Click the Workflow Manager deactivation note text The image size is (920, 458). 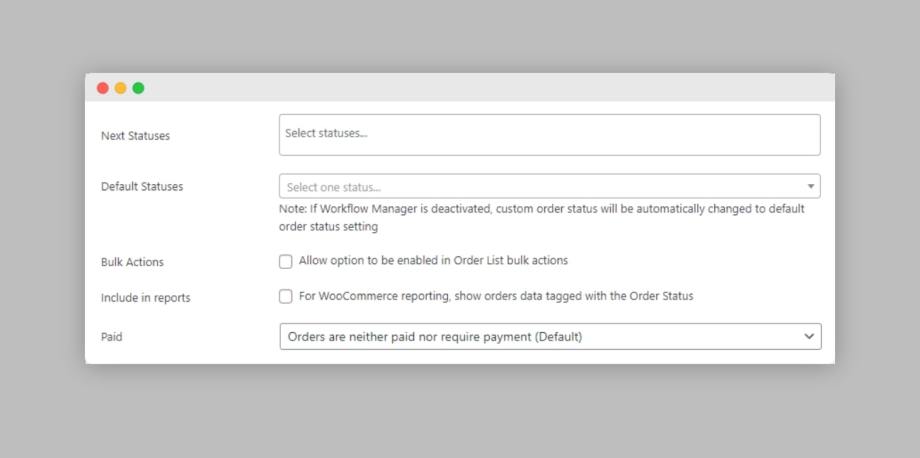click(x=542, y=218)
